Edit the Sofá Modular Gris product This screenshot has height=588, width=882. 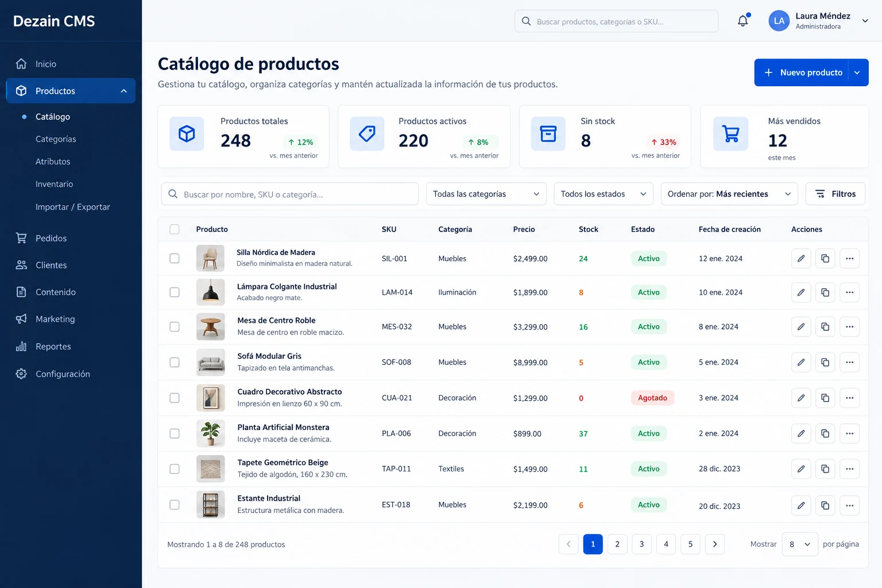pos(801,362)
